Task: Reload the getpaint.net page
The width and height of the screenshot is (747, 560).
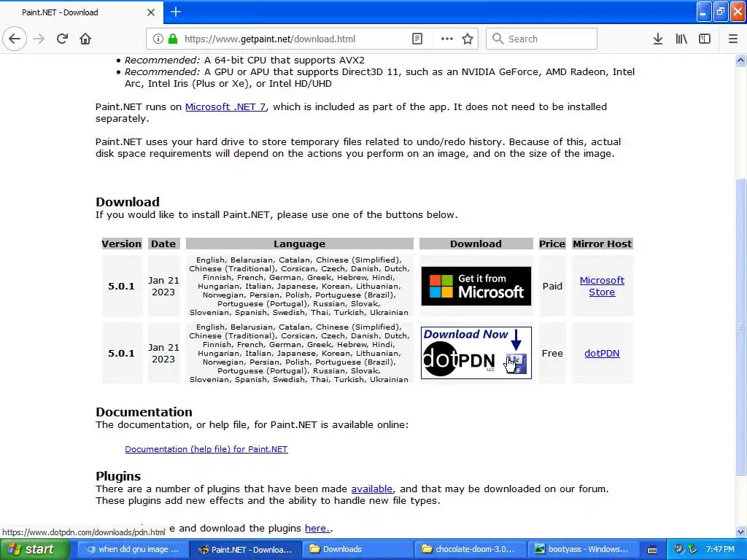Action: tap(62, 39)
